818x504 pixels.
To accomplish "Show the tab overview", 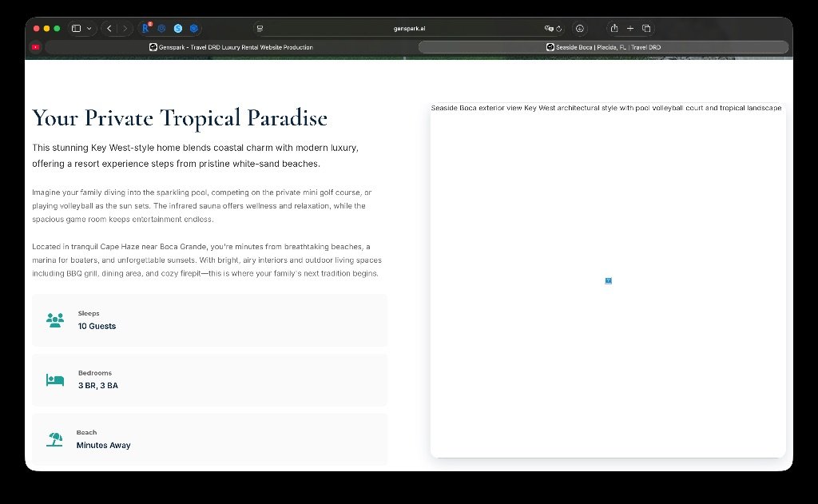I will point(646,28).
